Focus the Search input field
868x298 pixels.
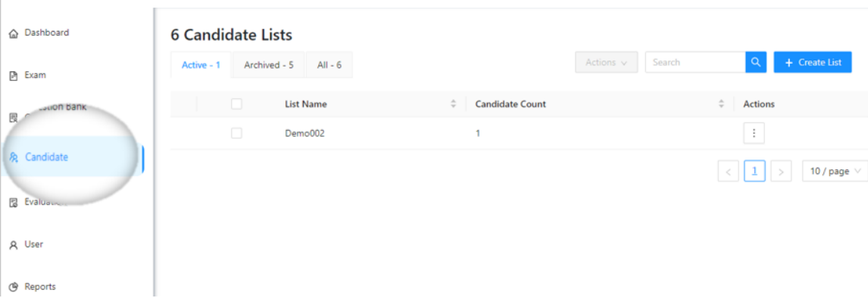tap(695, 63)
